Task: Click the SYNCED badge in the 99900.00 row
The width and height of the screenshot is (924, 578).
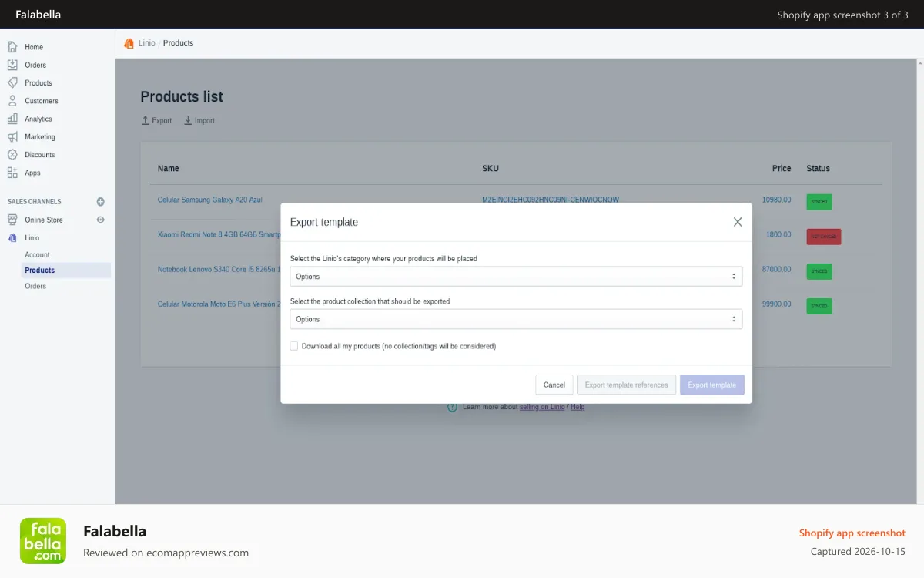Action: [x=819, y=306]
